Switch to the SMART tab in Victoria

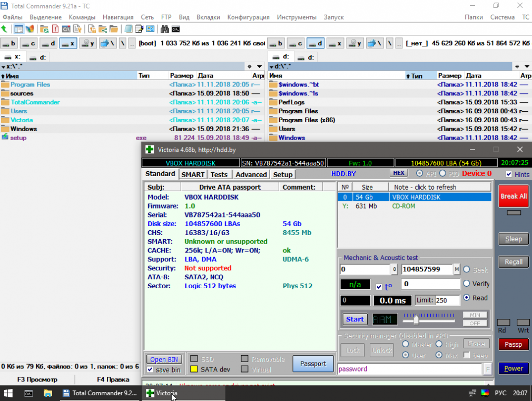coord(193,174)
